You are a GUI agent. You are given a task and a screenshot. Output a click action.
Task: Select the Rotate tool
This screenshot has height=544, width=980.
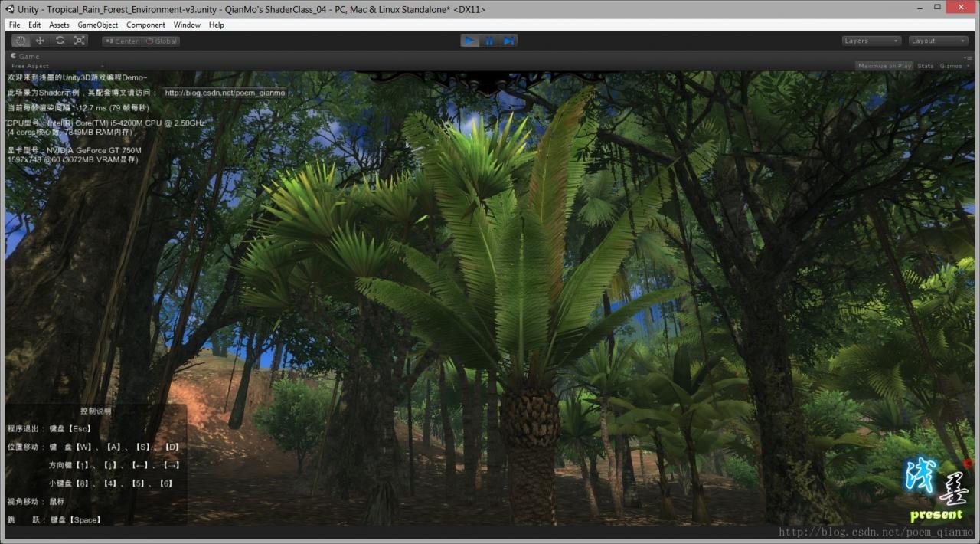[60, 41]
